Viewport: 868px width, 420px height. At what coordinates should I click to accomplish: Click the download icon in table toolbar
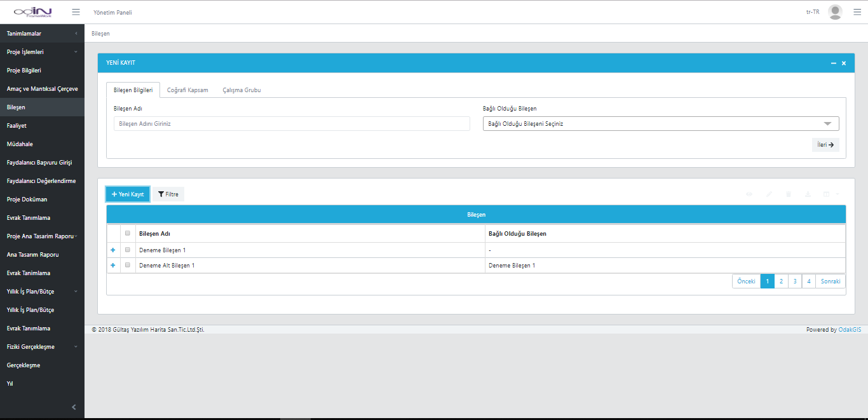point(808,194)
